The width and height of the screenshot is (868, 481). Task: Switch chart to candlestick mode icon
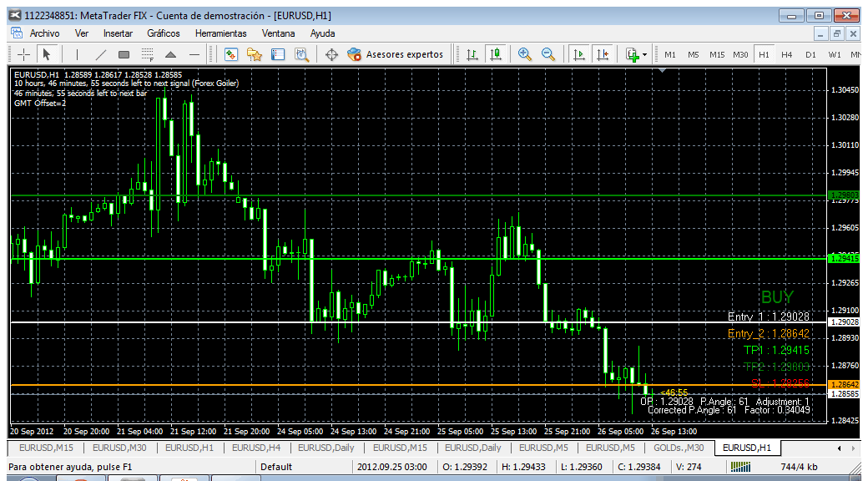point(496,54)
